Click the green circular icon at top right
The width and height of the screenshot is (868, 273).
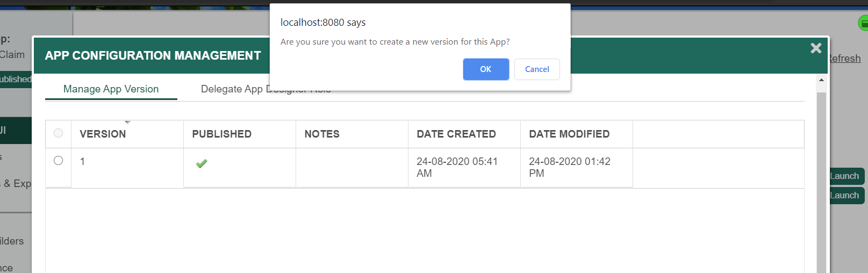[x=863, y=23]
